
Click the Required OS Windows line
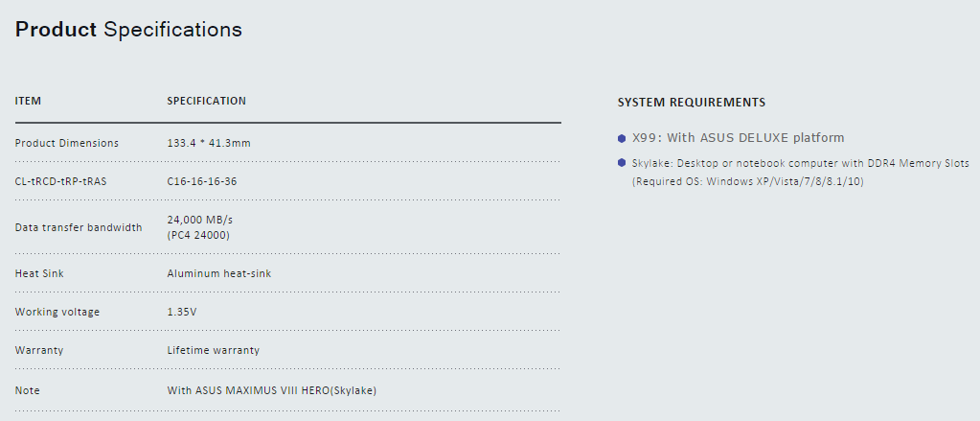tap(747, 181)
